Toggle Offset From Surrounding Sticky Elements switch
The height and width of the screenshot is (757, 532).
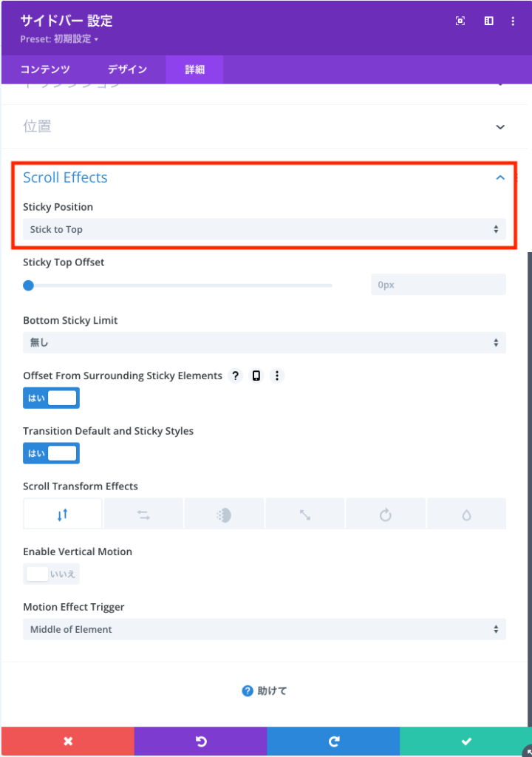(x=51, y=398)
